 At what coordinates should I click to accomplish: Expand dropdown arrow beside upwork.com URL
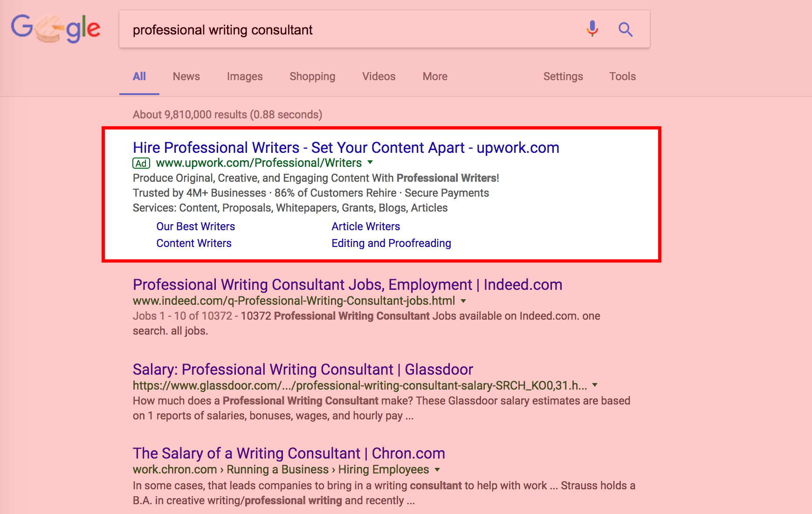(x=370, y=163)
